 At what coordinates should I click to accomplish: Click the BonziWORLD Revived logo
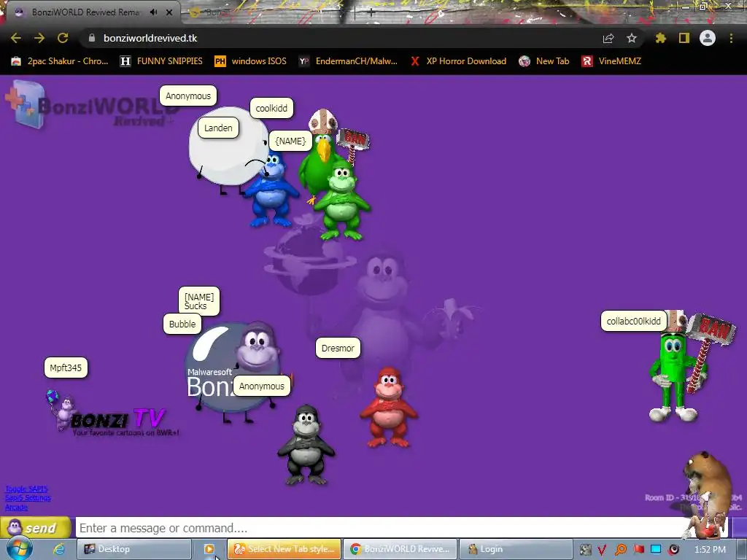pos(90,105)
